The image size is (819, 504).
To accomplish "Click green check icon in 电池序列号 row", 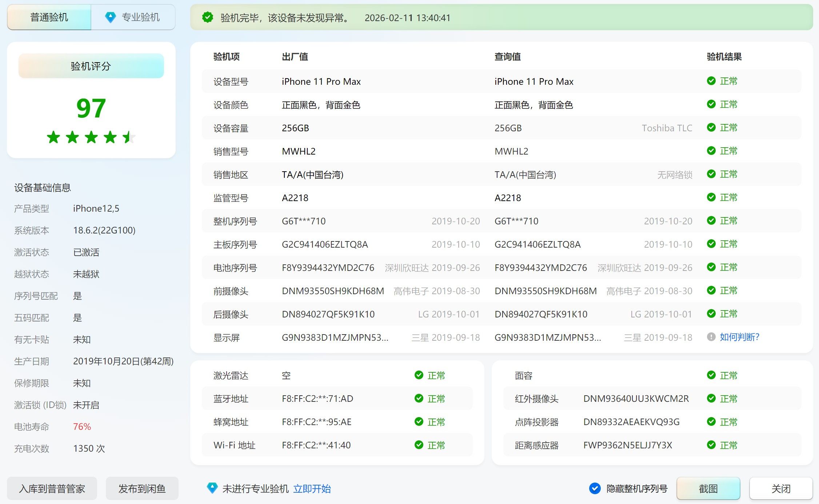I will click(712, 267).
